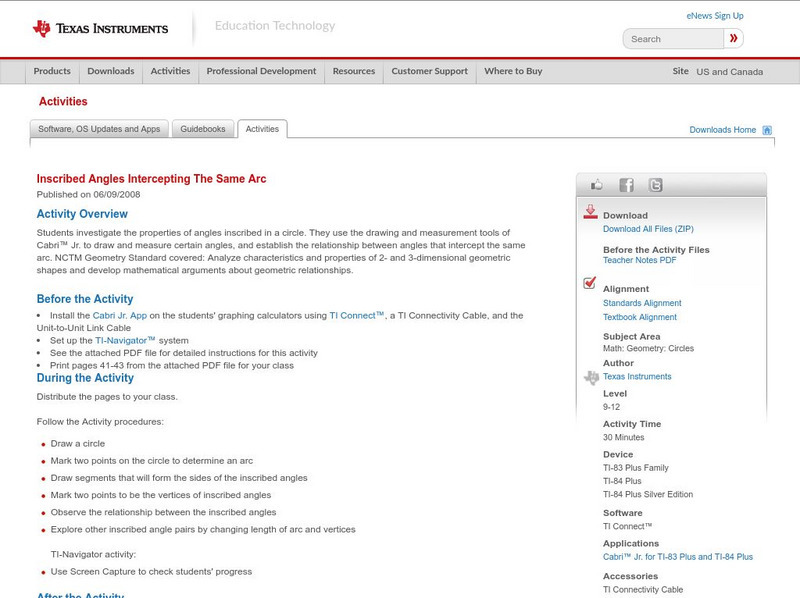
Task: Click 'Math: Geometry: Circles' subject text
Action: (x=648, y=348)
